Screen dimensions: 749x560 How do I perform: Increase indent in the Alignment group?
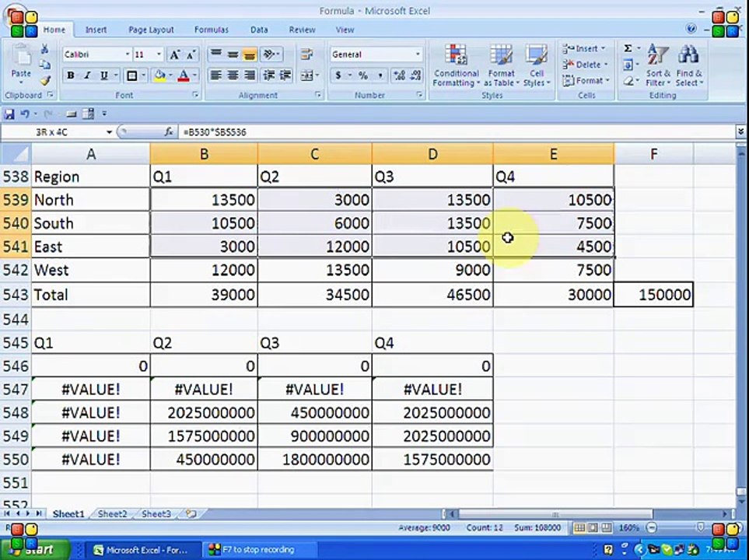(x=285, y=75)
